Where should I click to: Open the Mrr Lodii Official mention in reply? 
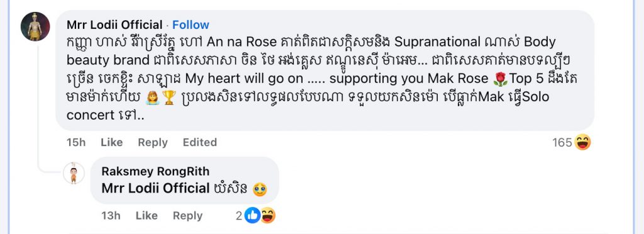[156, 189]
